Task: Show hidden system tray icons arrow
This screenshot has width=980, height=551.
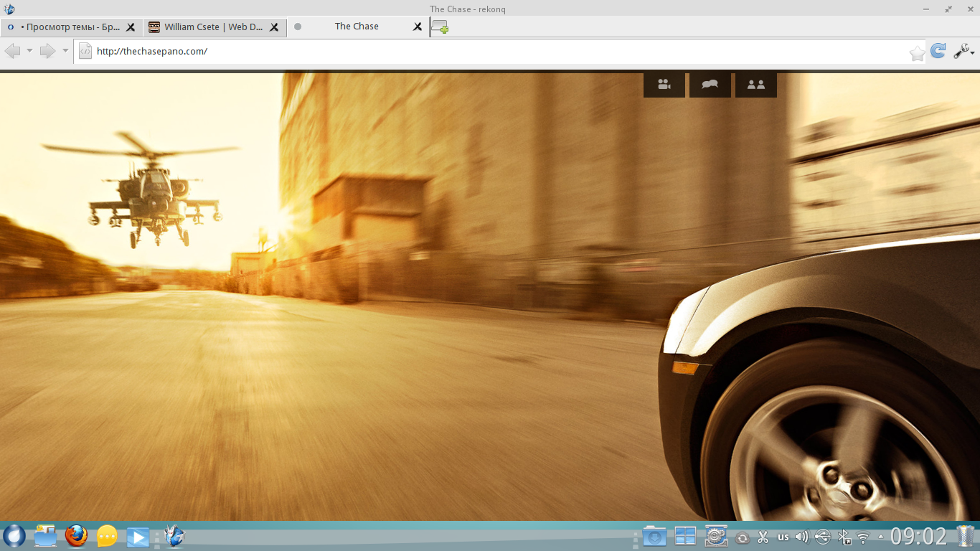Action: [x=880, y=537]
